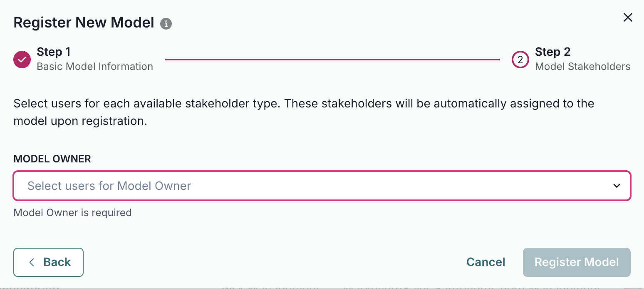Viewport: 644px width, 289px height.
Task: Click the chevron inside the Back button
Action: point(31,262)
